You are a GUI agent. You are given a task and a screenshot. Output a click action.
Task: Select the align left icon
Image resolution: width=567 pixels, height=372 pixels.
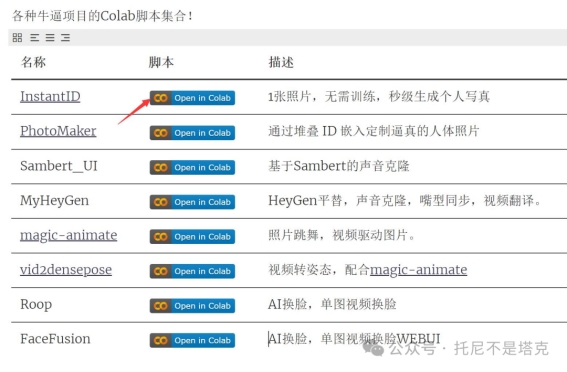tap(34, 37)
